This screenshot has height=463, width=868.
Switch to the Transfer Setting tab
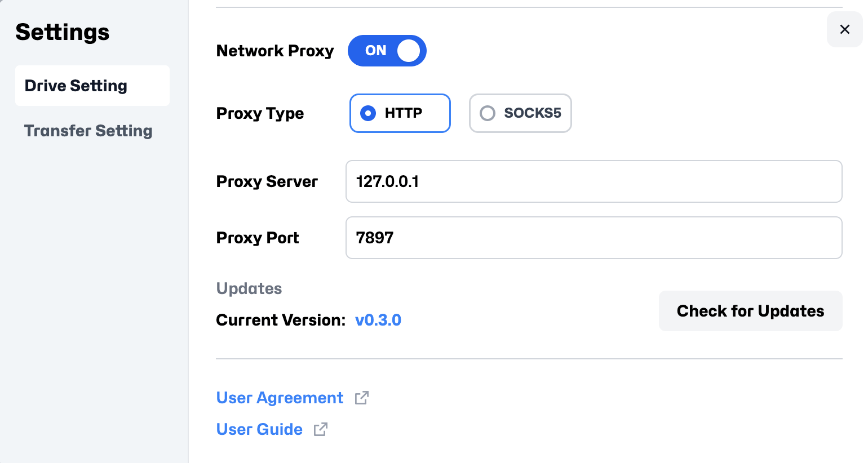[88, 131]
